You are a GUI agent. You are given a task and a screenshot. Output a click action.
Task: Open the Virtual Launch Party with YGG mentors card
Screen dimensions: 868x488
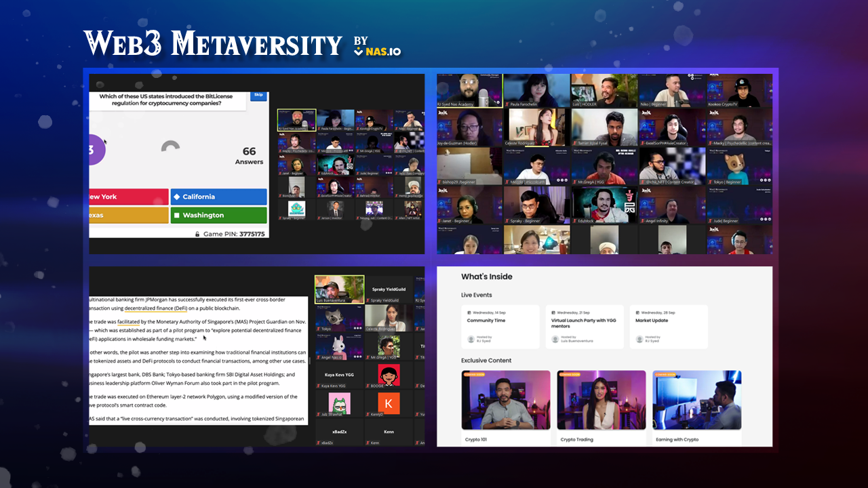(585, 327)
